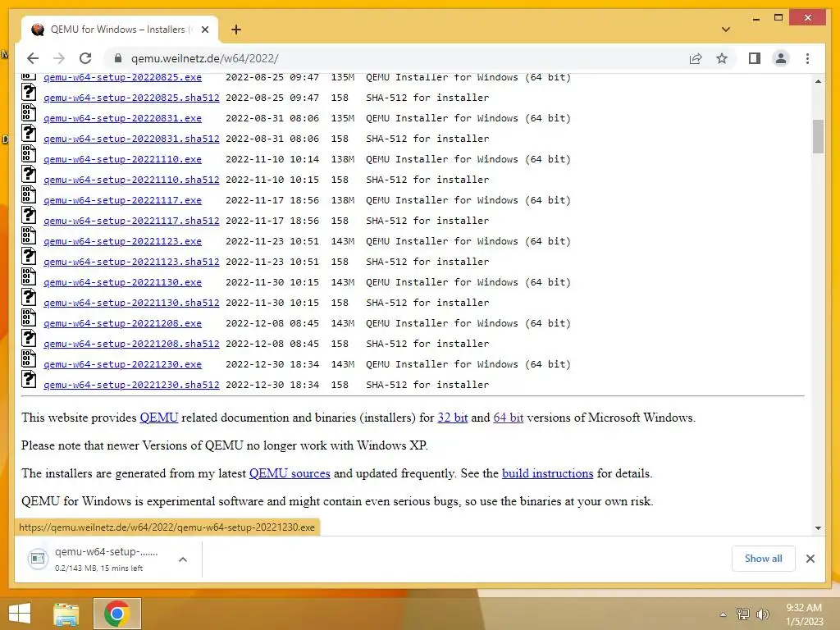Screen dimensions: 840x630
Task: Open the build instructions link
Action: tap(547, 473)
